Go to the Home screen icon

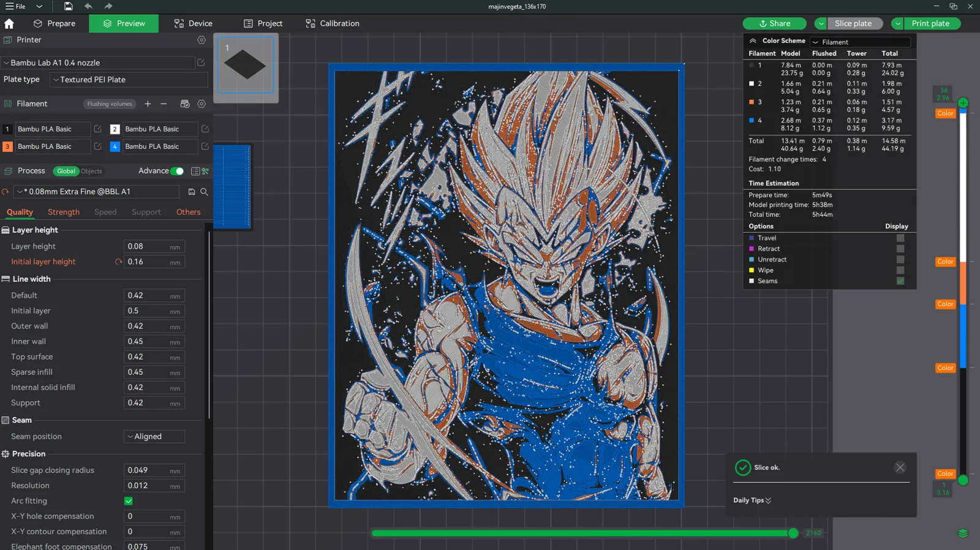pyautogui.click(x=9, y=23)
